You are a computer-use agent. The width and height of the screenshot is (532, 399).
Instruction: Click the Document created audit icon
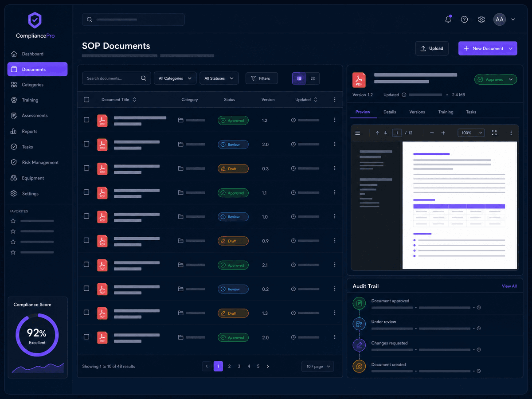359,367
